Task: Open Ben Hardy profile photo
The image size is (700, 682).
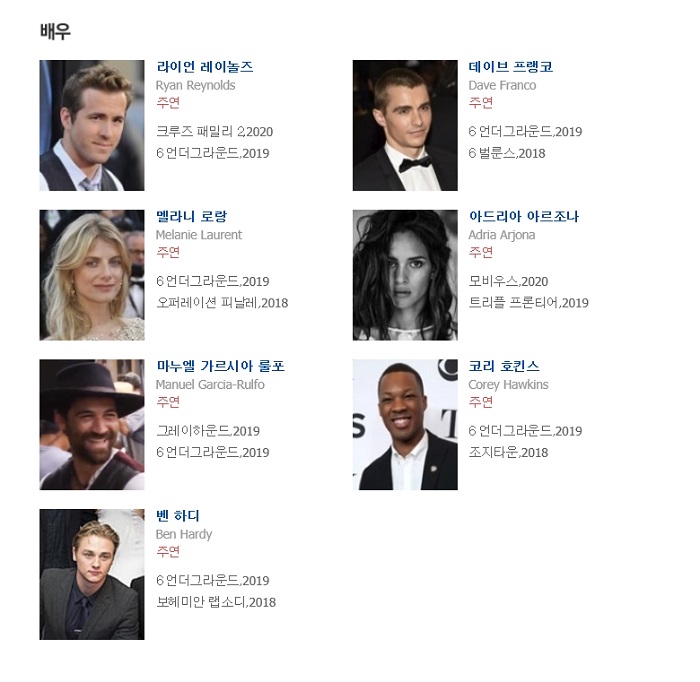Action: pyautogui.click(x=92, y=574)
